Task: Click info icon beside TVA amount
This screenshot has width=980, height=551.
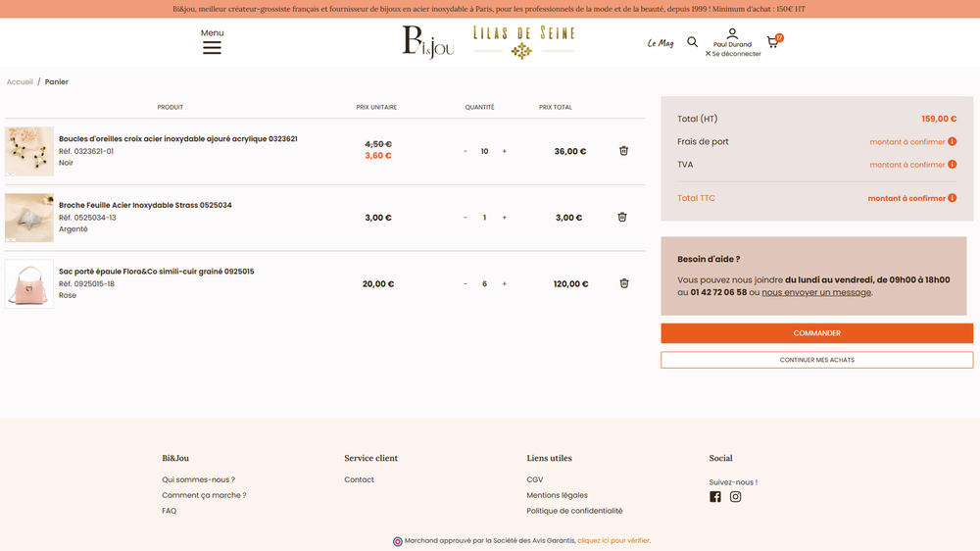Action: tap(953, 165)
